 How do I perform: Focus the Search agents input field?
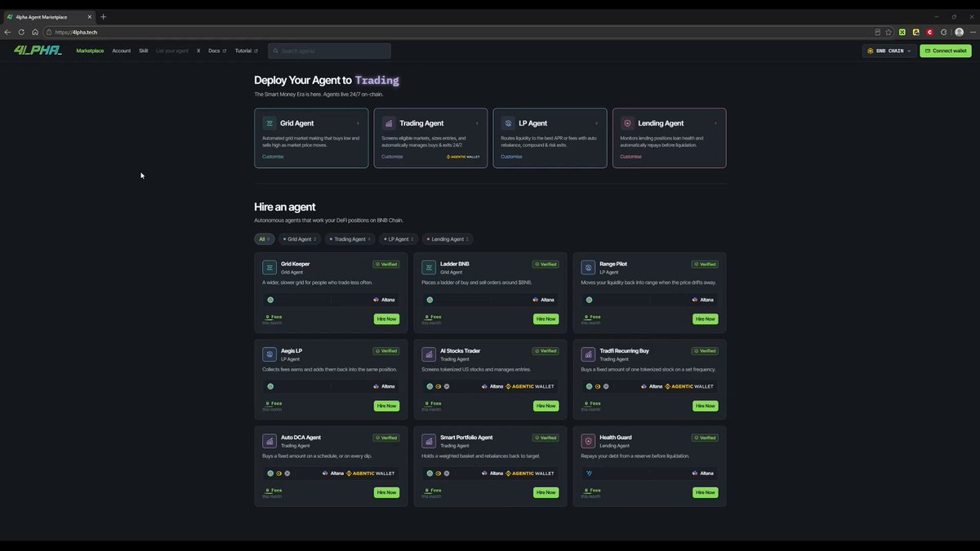[329, 51]
